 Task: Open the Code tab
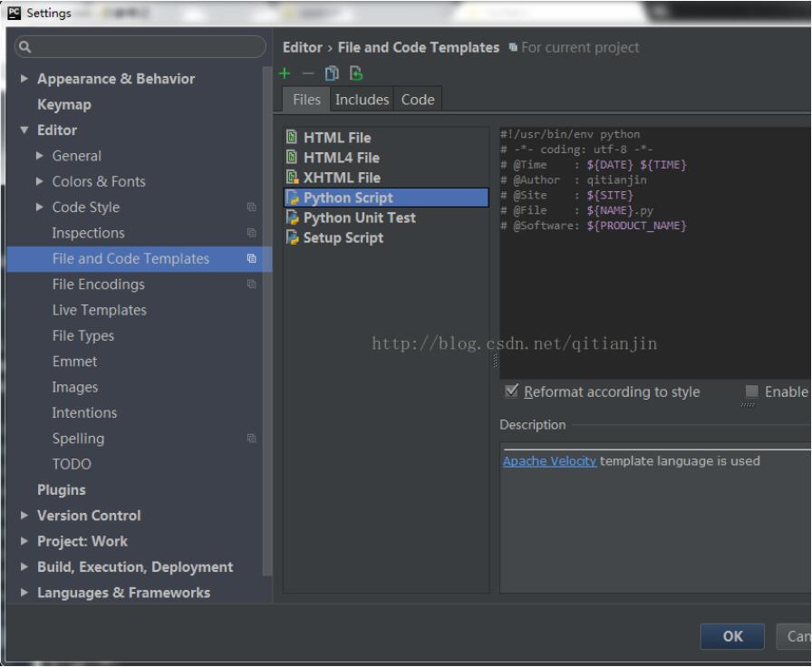(x=417, y=100)
